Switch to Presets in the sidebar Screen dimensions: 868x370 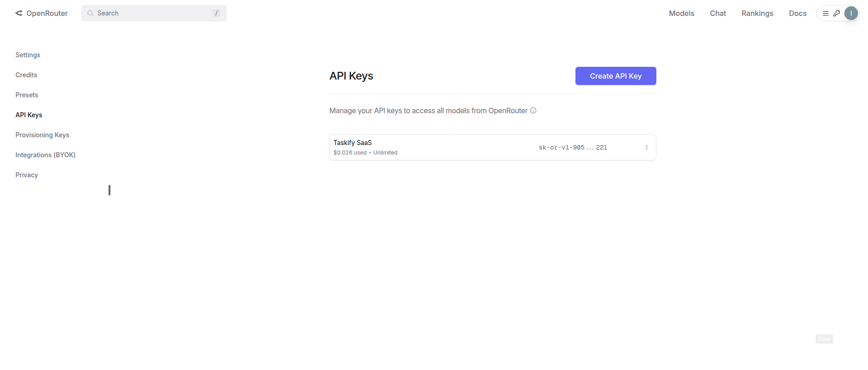(27, 95)
